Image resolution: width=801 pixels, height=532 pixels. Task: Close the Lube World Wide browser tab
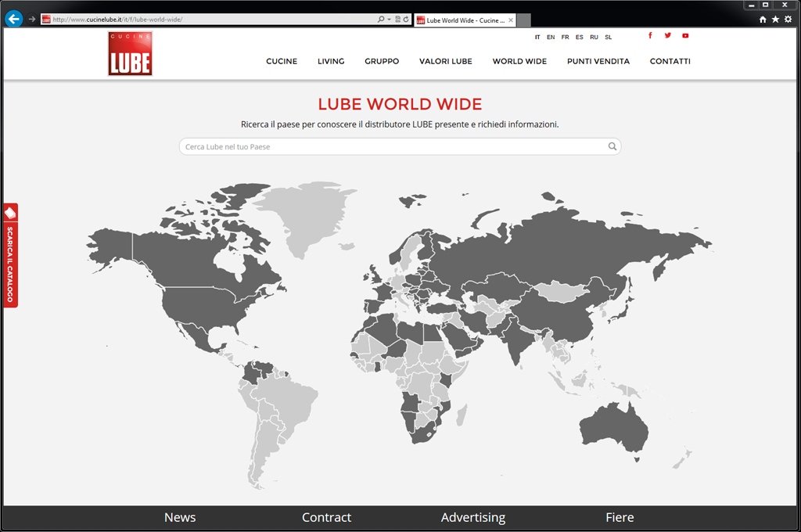(510, 20)
